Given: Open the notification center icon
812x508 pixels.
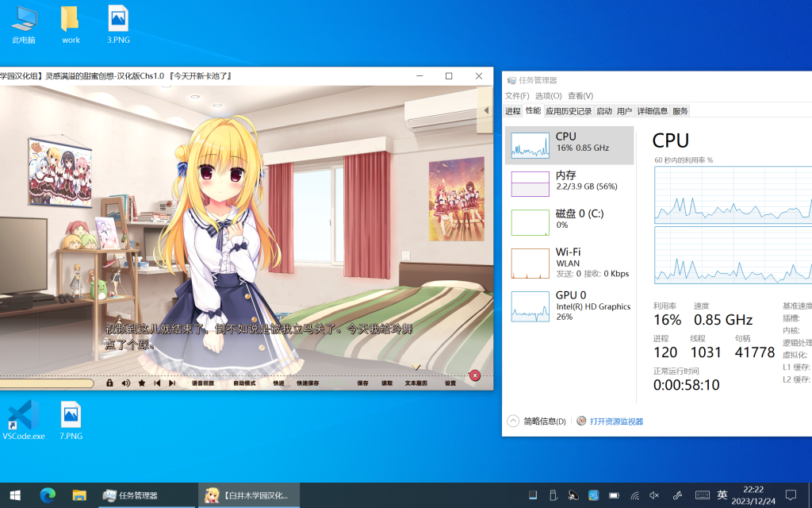Looking at the screenshot, I should point(791,495).
